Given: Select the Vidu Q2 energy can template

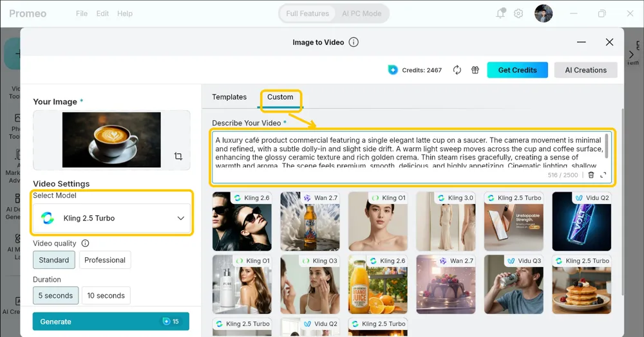Looking at the screenshot, I should (582, 221).
